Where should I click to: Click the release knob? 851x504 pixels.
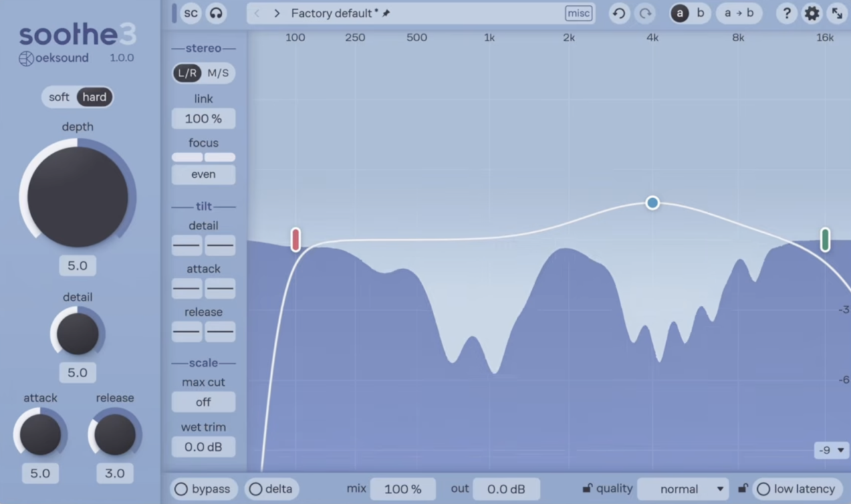click(x=115, y=434)
